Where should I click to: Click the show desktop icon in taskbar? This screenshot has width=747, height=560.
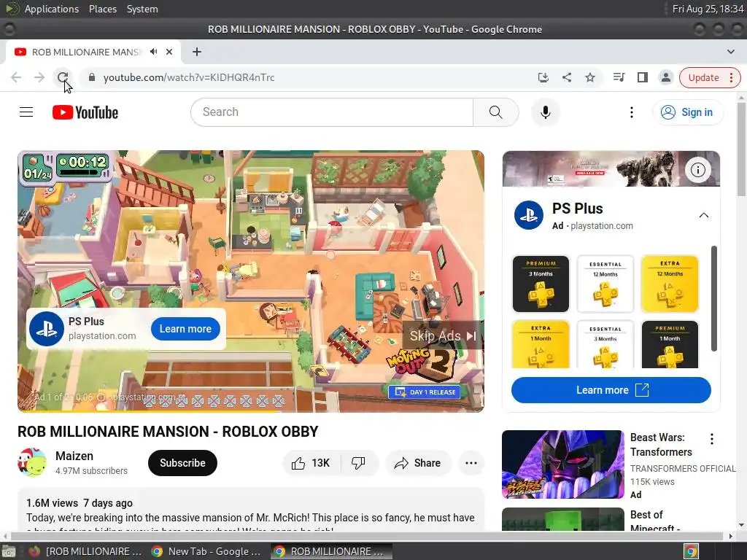(9, 552)
